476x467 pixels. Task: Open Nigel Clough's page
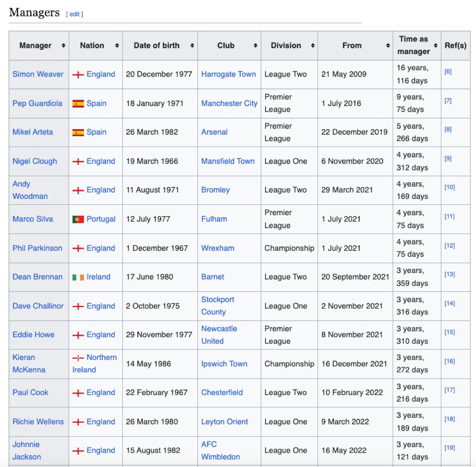[x=35, y=161]
